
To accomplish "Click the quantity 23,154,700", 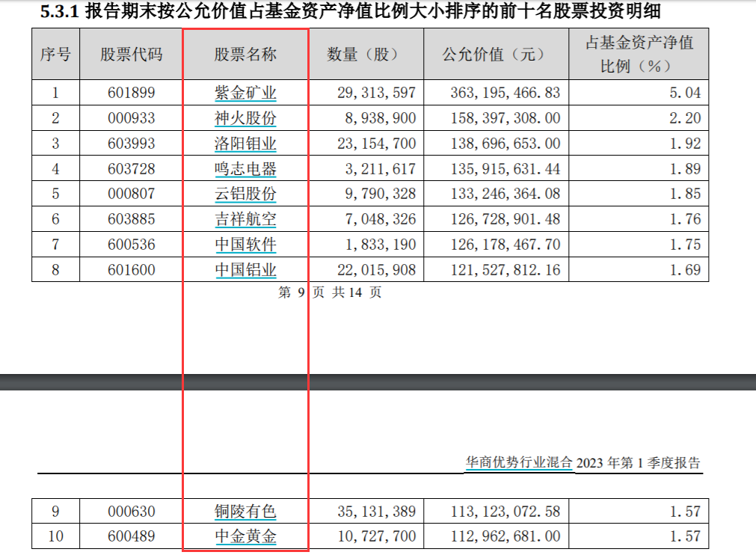I will pos(377,144).
